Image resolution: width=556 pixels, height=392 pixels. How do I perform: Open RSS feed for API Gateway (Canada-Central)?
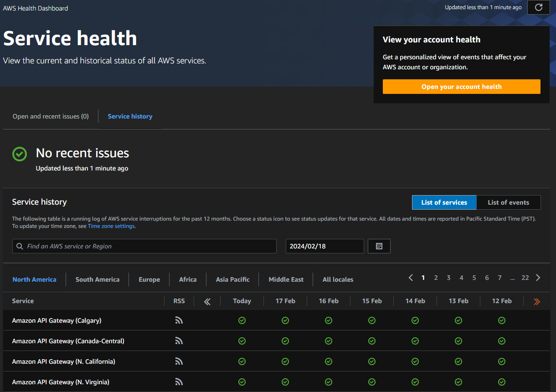[x=179, y=341]
